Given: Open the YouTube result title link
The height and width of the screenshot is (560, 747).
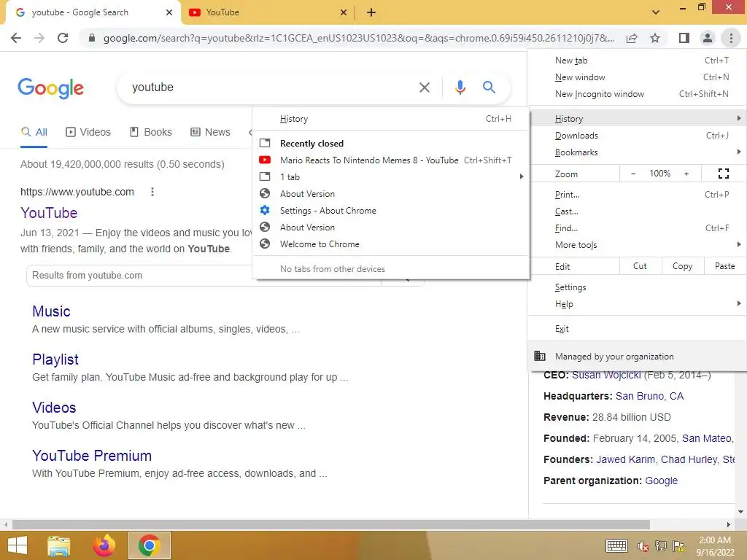Looking at the screenshot, I should (49, 213).
